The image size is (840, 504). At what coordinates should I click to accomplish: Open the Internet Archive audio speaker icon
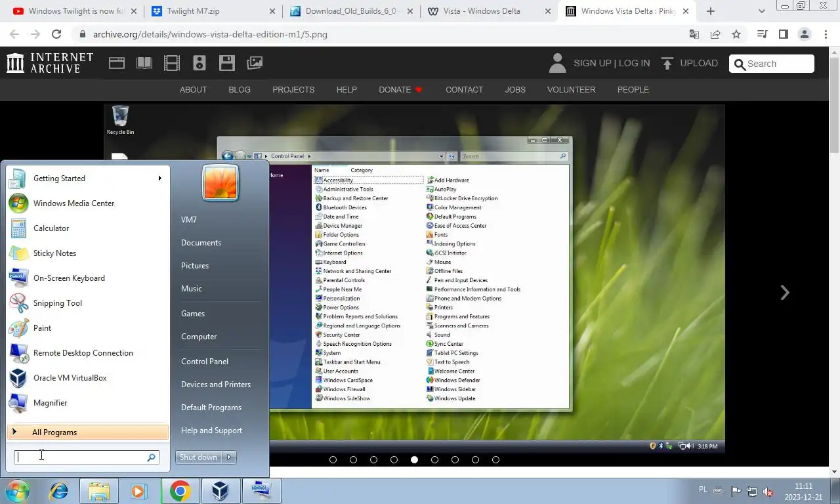199,63
